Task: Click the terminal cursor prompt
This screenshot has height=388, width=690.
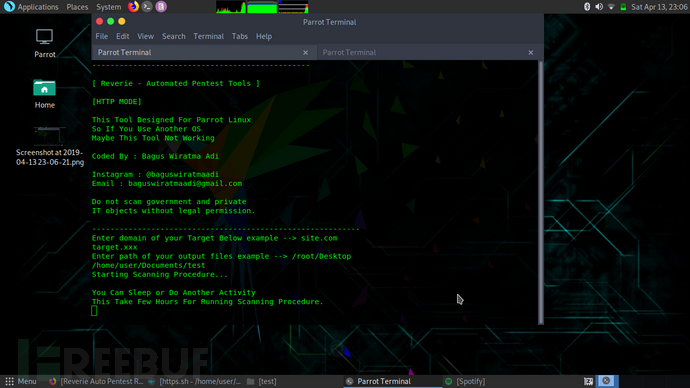Action: coord(94,311)
